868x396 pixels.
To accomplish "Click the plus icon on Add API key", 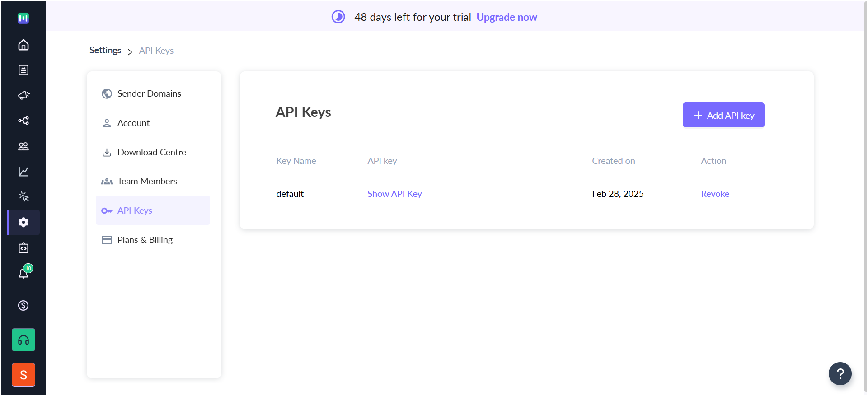I will click(698, 115).
